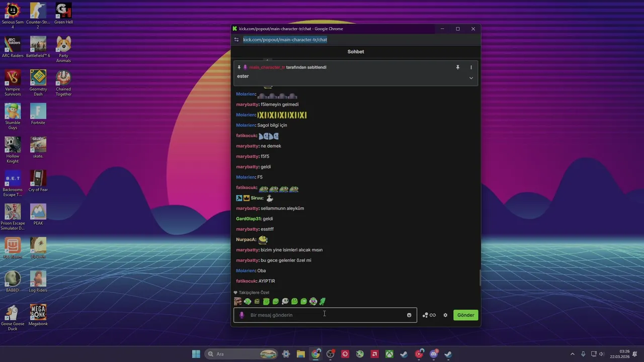The width and height of the screenshot is (644, 362).
Task: Click message 'bu gece gelenler özel mi'
Action: pyautogui.click(x=286, y=260)
